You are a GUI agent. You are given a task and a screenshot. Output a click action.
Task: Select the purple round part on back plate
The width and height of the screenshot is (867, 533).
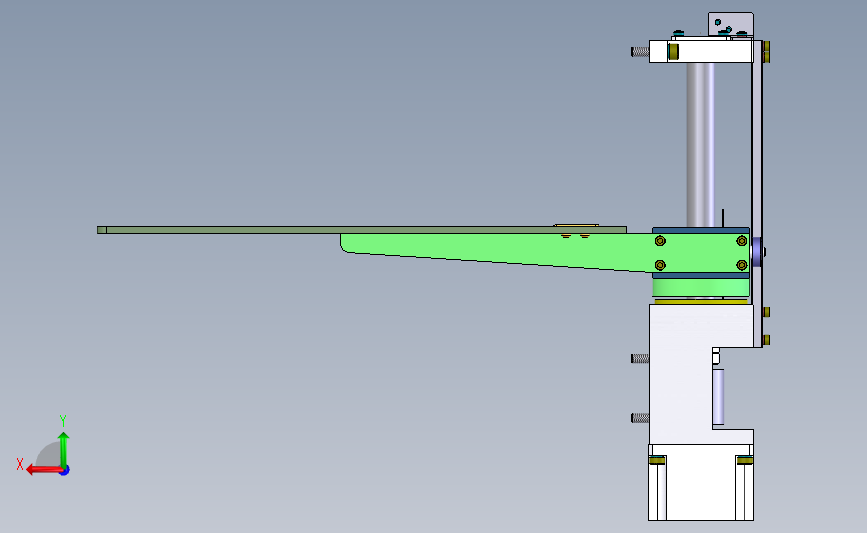[x=758, y=252]
